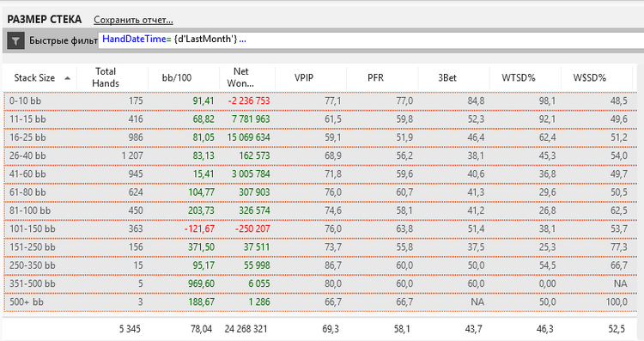Screen dimensions: 644x341
Task: Click the HandDateTime filter input field
Action: coord(371,40)
